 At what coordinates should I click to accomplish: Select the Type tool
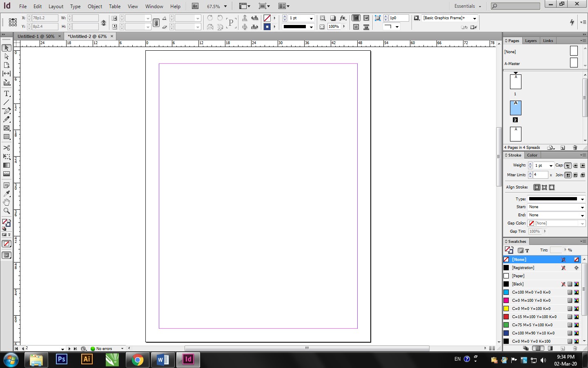(7, 94)
